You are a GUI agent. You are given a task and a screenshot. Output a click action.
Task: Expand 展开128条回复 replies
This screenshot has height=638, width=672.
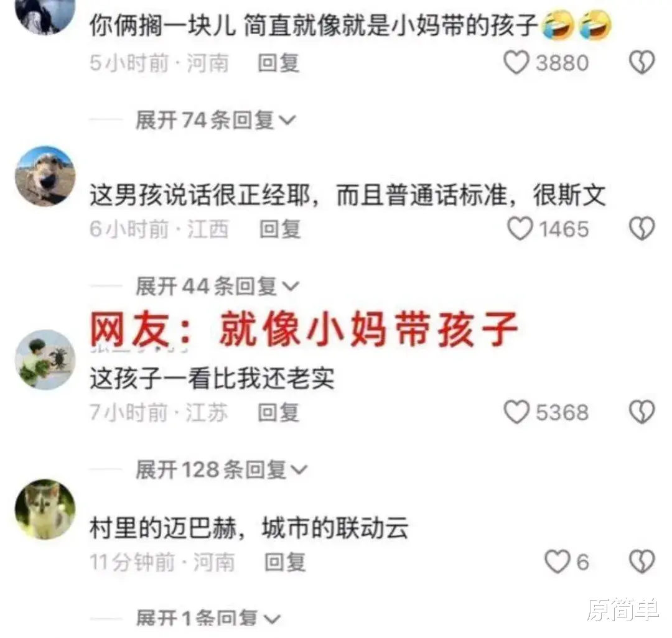tap(222, 469)
